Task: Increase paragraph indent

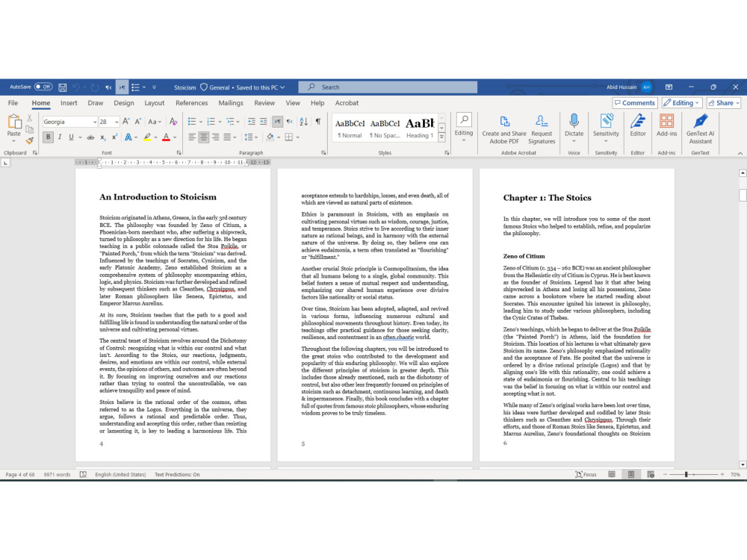Action: [264, 122]
